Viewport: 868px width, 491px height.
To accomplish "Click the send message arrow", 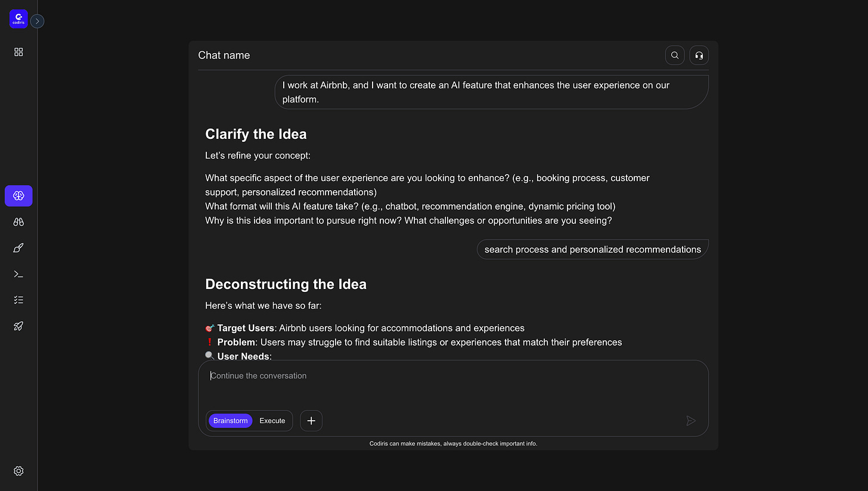I will 691,421.
